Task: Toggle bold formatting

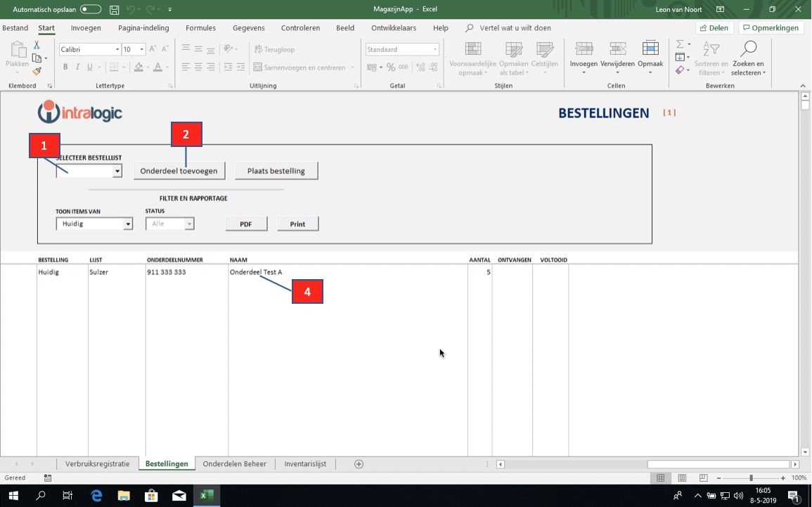Action: tap(65, 68)
